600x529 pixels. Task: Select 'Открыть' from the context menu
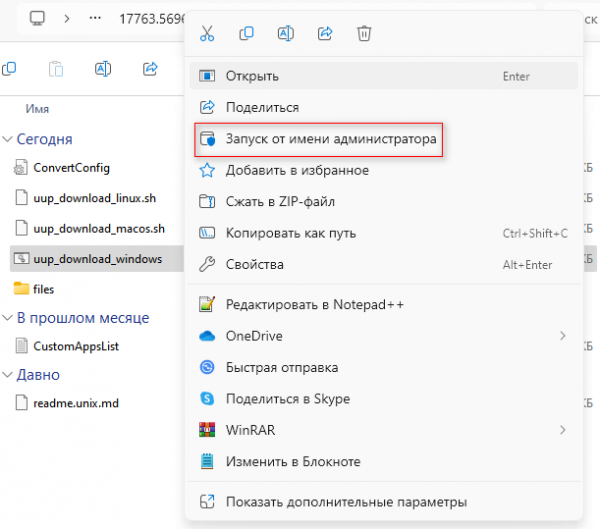(x=384, y=76)
